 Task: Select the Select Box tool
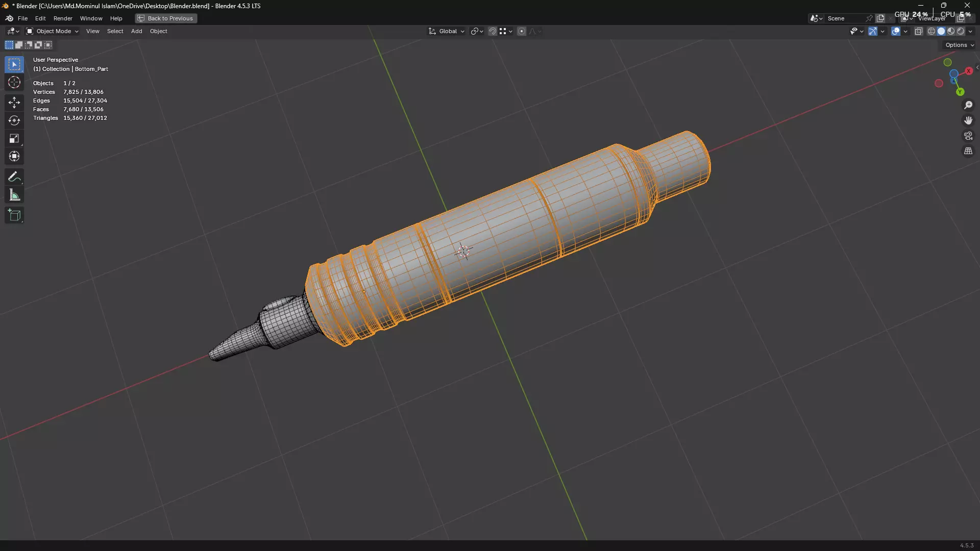pyautogui.click(x=14, y=64)
